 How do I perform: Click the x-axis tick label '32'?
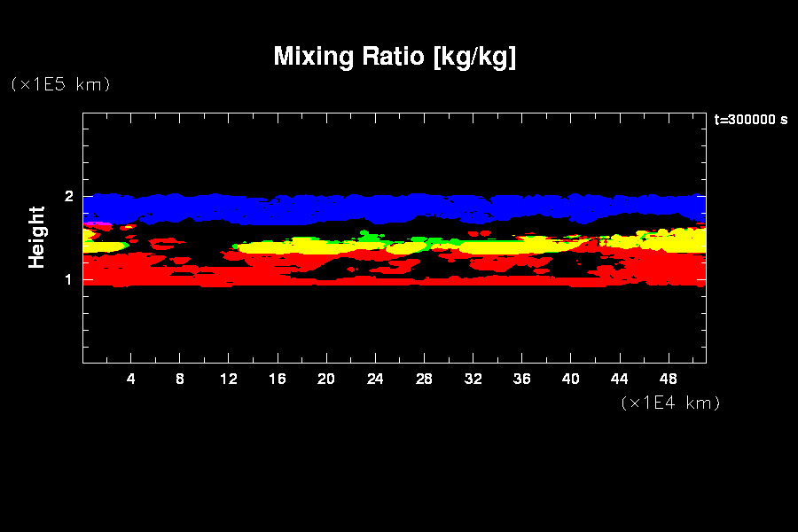pos(473,379)
